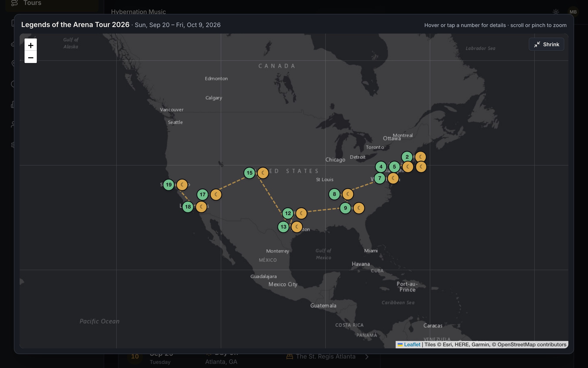
Task: Zoom in on the tour map
Action: click(31, 45)
